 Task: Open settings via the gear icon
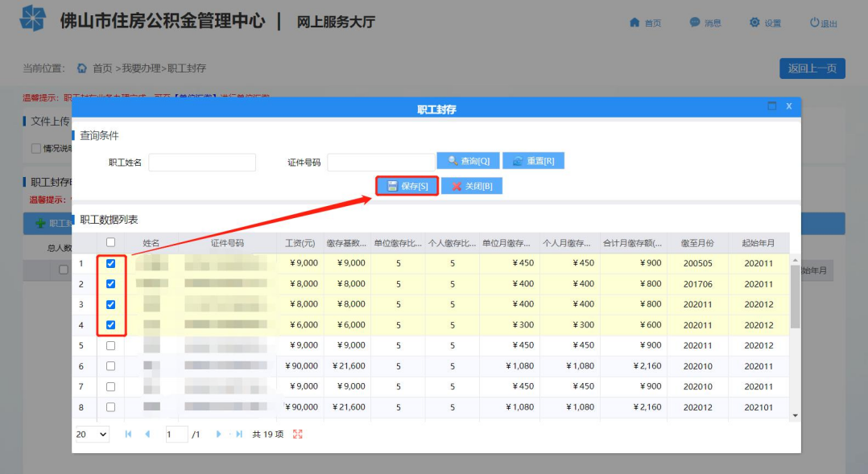[754, 22]
